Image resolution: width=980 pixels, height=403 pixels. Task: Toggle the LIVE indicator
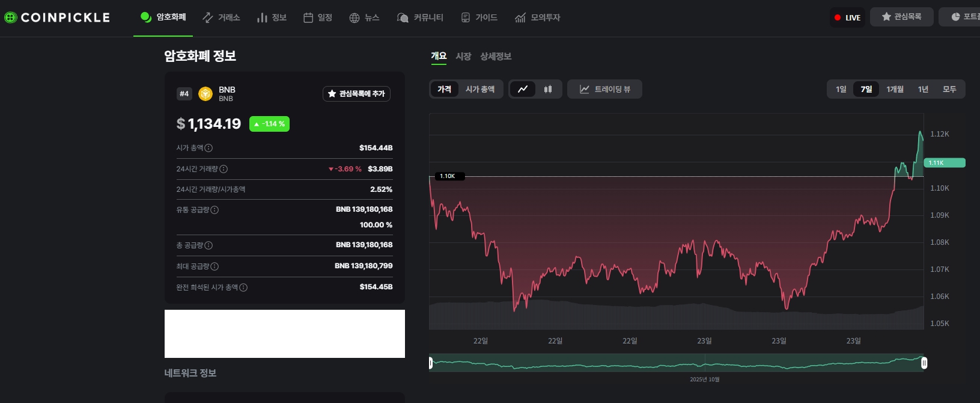click(847, 17)
